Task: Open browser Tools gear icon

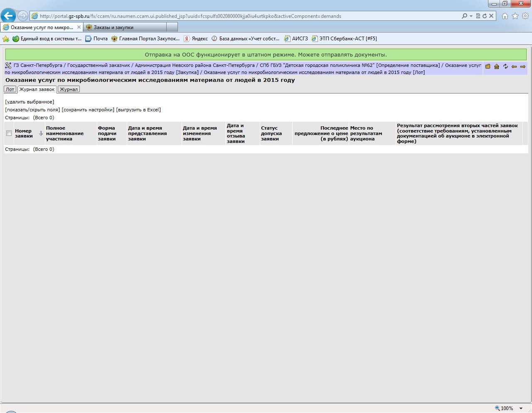Action: (525, 16)
